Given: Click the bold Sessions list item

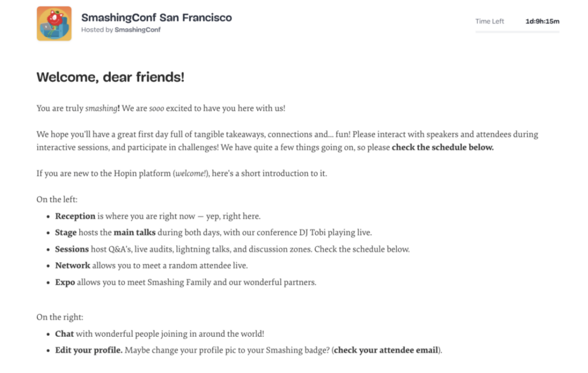Looking at the screenshot, I should click(x=72, y=249).
